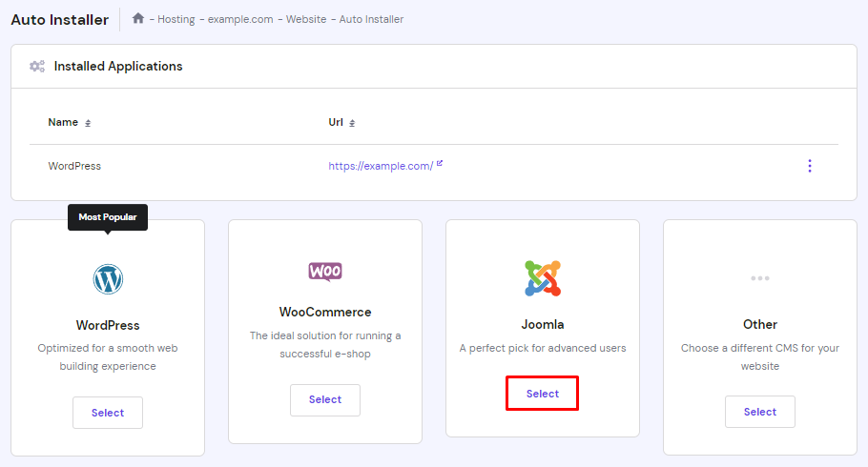Click the external link icon beside the URL
This screenshot has height=467, width=868.
pos(440,164)
